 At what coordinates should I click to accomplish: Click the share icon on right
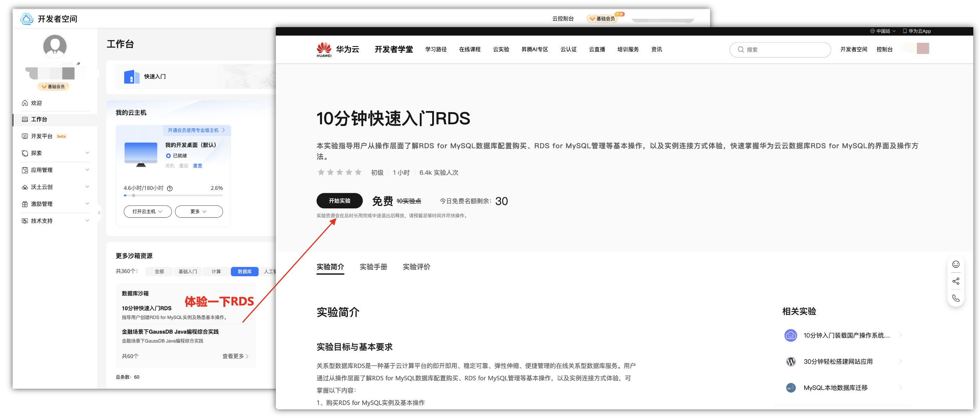click(x=956, y=281)
